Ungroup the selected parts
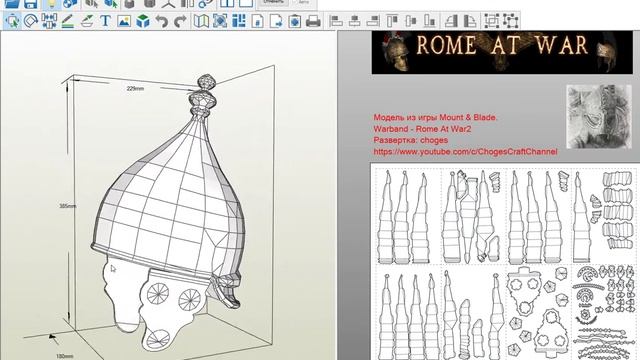 point(510,21)
